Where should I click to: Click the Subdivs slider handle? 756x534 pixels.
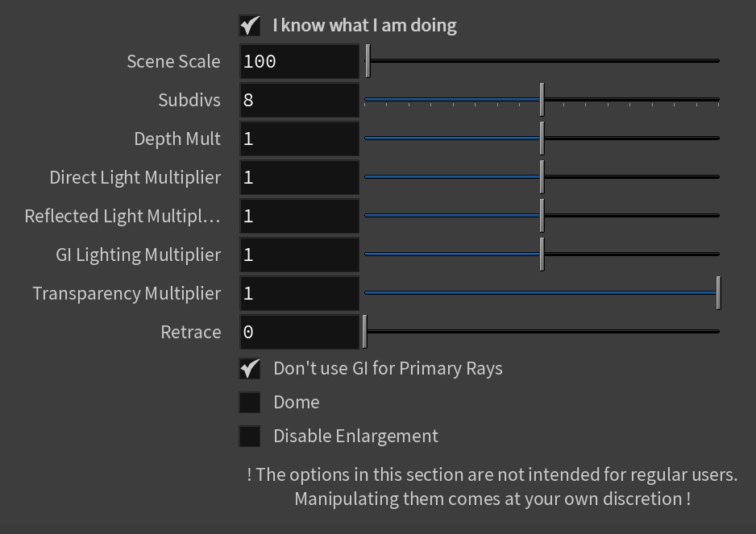(542, 99)
